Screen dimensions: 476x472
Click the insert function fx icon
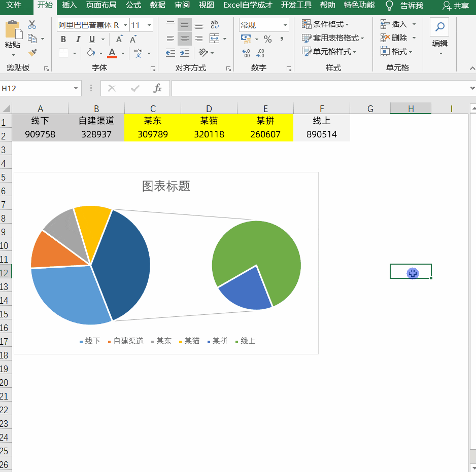(x=157, y=88)
